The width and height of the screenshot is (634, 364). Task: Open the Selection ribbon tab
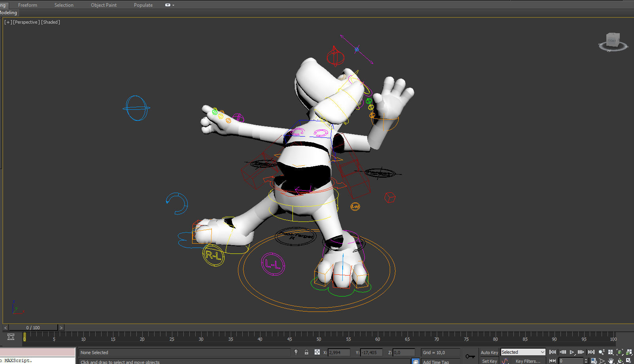tap(64, 5)
